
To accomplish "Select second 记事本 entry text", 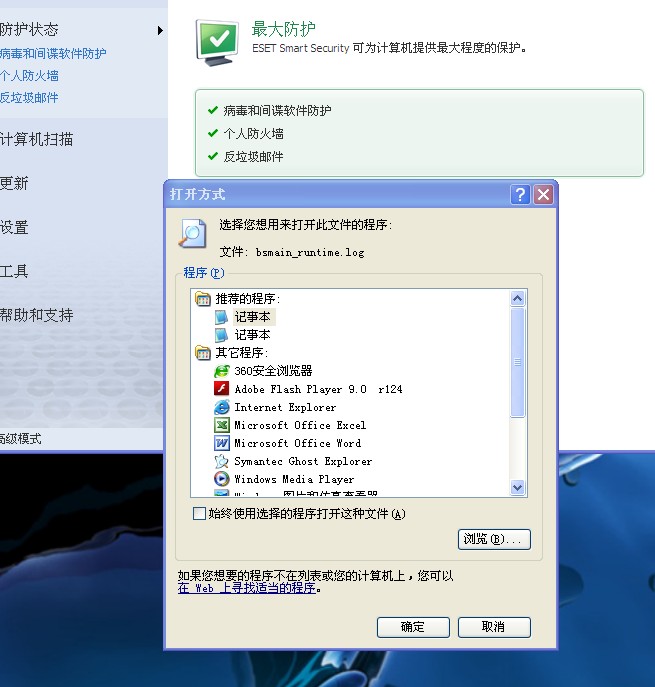I will (x=253, y=335).
